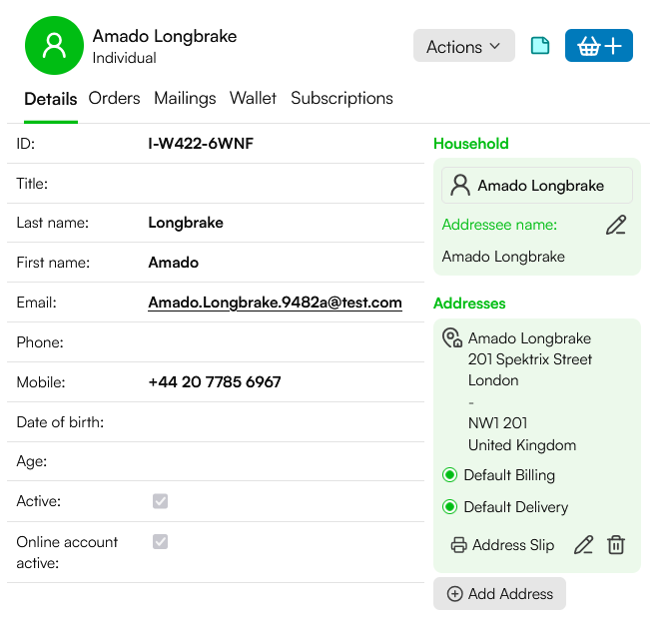This screenshot has height=621, width=672.
Task: Edit the addressee name with the pencil icon
Action: coord(616,225)
